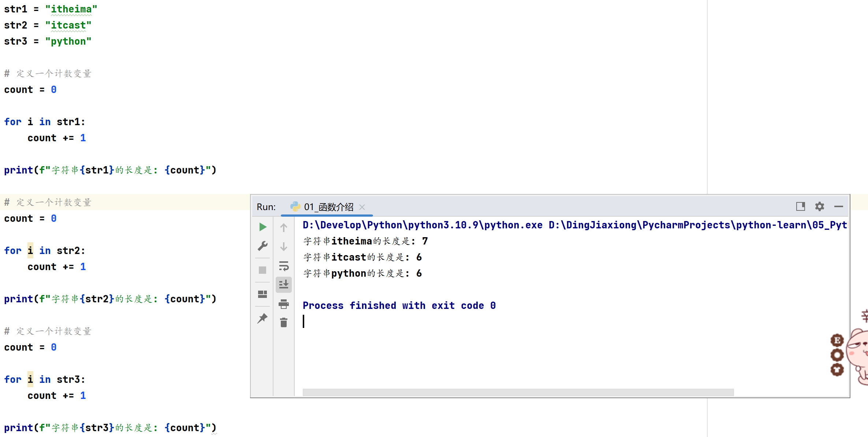Hide the Run panel with minus button
This screenshot has height=437, width=868.
[x=839, y=206]
